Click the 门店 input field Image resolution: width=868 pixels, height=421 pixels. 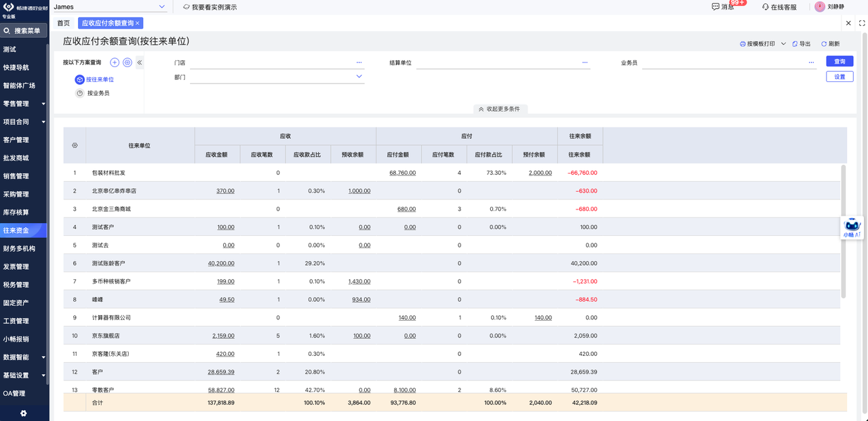(277, 62)
